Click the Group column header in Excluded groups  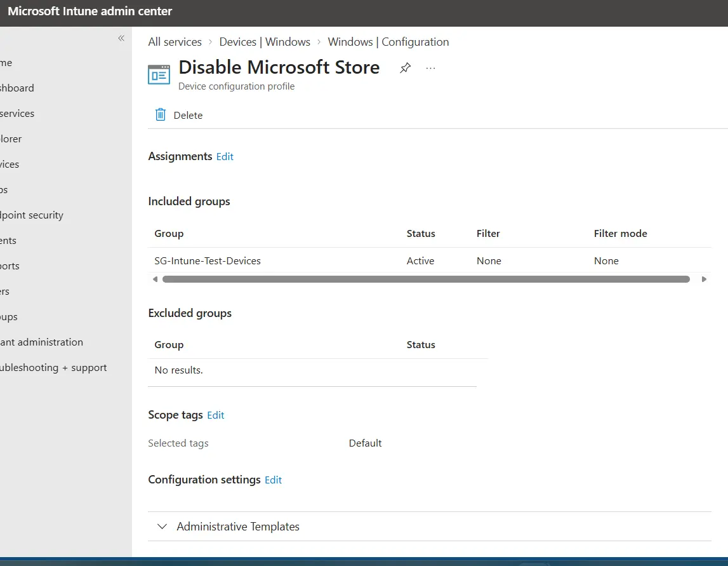(x=169, y=345)
